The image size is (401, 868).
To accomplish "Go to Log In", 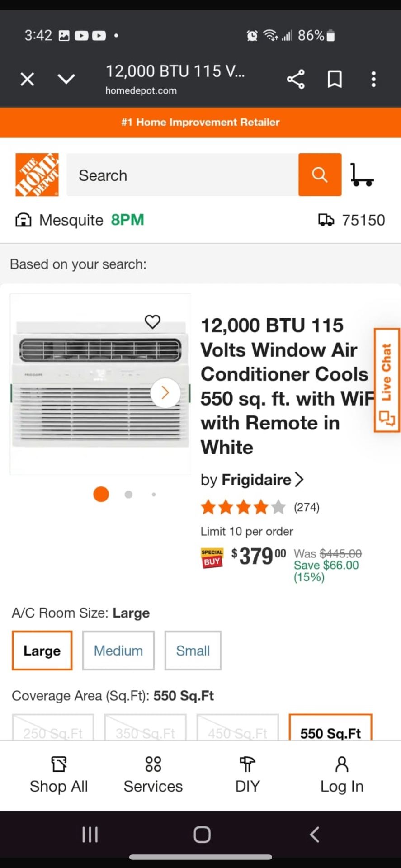I will (342, 775).
